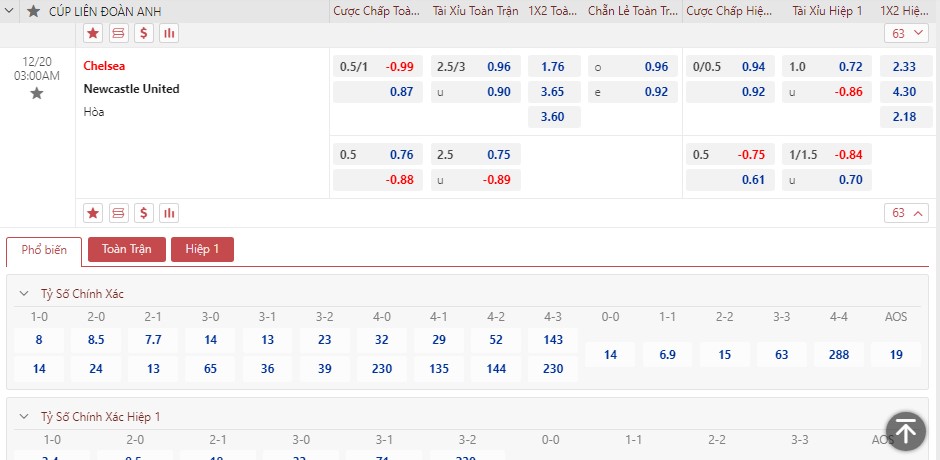Select correct score 2-1 odds 7.7
This screenshot has height=460, width=940.
pos(153,340)
